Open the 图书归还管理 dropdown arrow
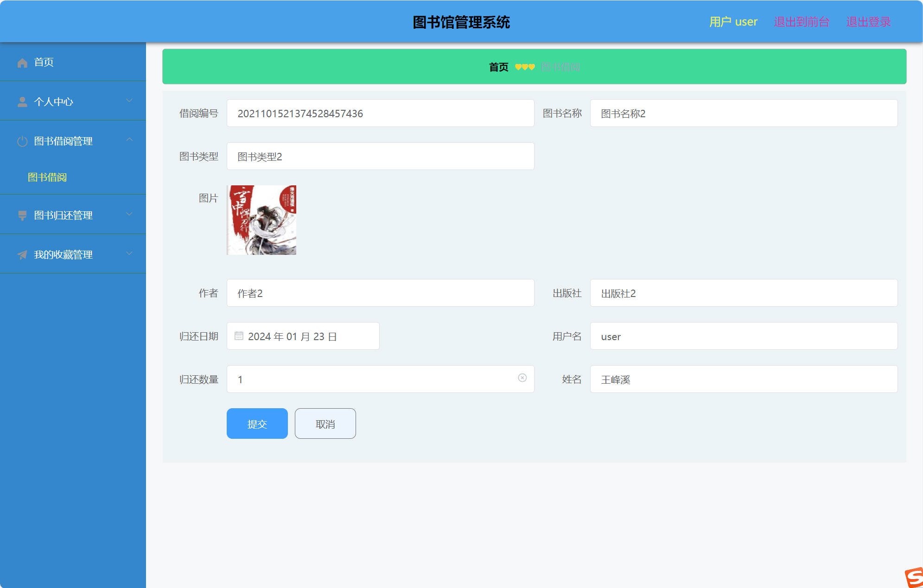 pos(129,214)
